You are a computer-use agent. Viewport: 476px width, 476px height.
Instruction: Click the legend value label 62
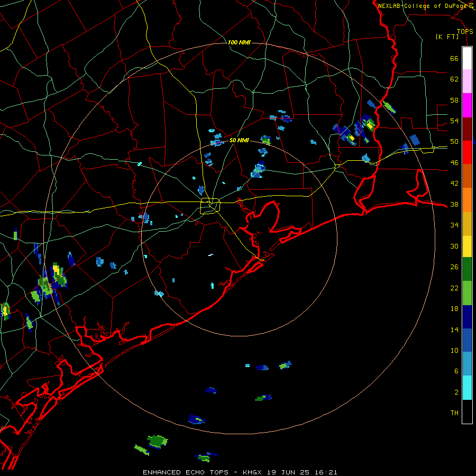coord(454,79)
